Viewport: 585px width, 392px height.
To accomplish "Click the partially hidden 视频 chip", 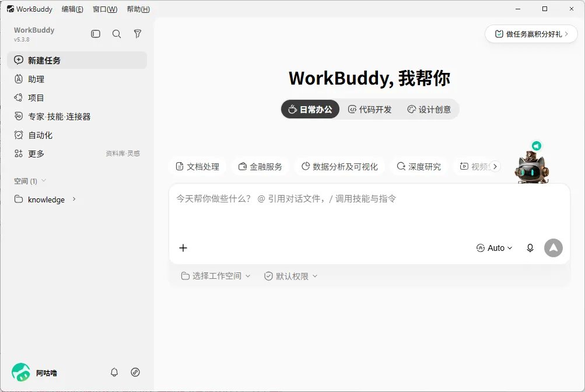I will click(474, 166).
